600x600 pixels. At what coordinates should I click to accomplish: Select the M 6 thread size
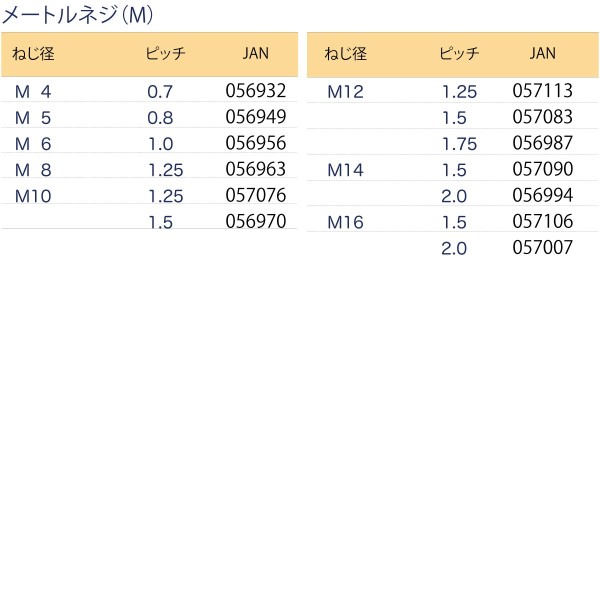pos(33,143)
